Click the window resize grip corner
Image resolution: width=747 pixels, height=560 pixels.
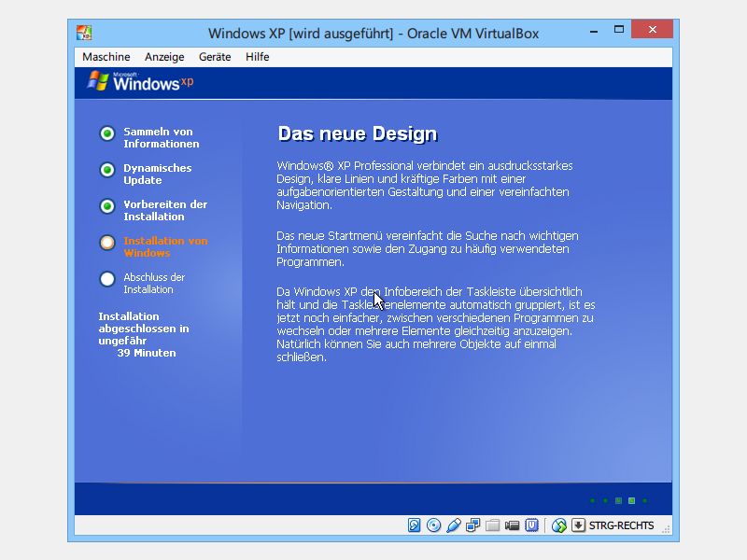tap(666, 529)
